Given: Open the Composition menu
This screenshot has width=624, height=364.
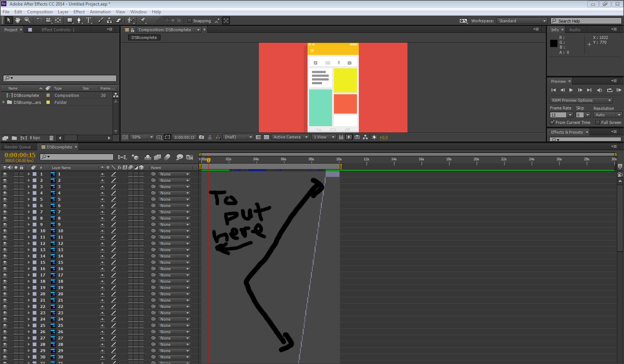Looking at the screenshot, I should point(40,12).
